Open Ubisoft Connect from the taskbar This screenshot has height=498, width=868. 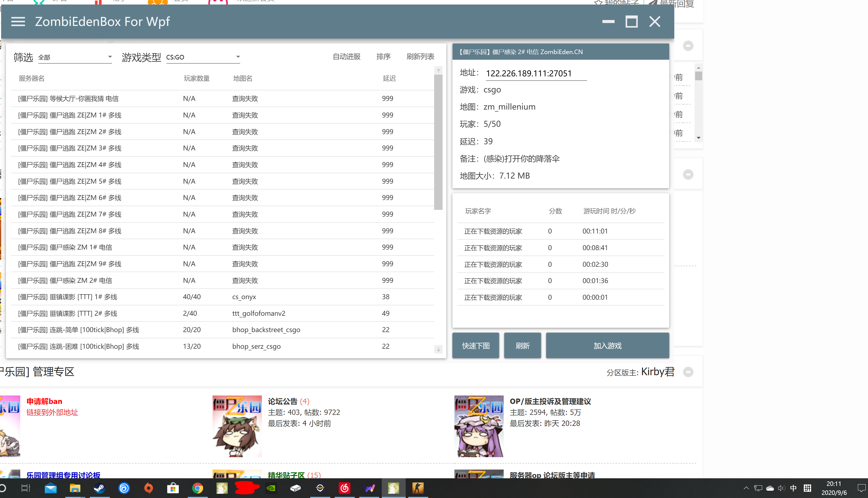click(124, 488)
